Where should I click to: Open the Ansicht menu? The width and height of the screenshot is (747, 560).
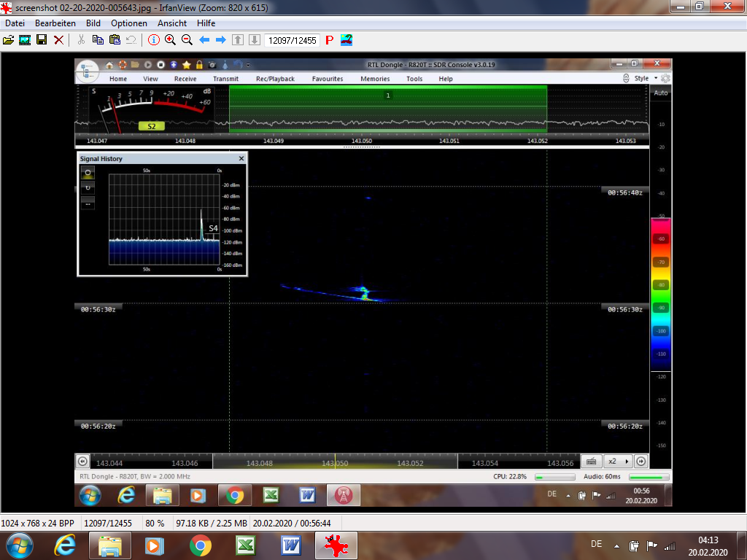[172, 23]
